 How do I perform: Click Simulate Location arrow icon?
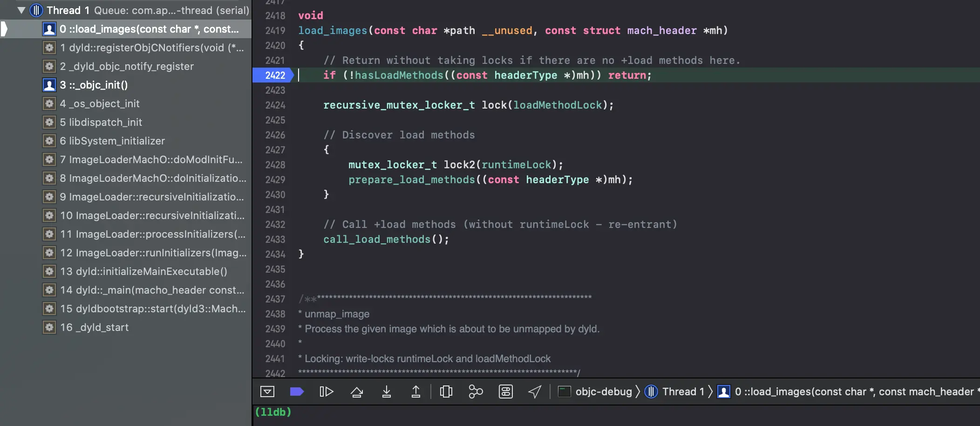(535, 392)
